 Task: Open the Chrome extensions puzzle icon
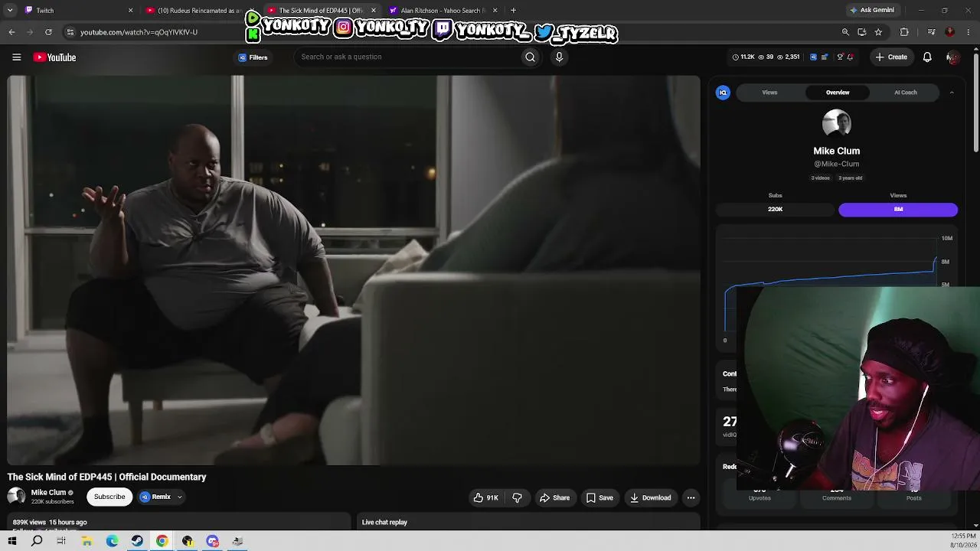point(904,32)
